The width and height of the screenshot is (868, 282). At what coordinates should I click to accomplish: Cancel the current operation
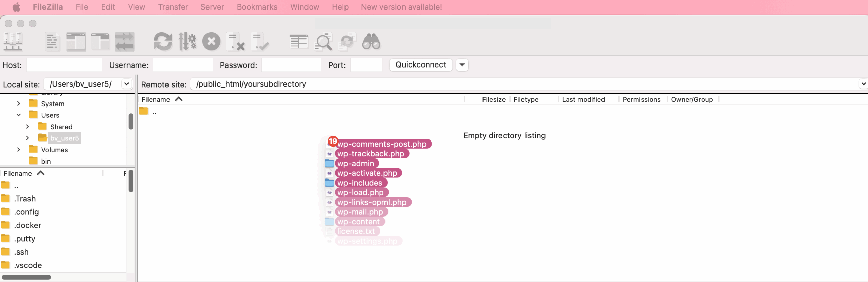coord(211,42)
